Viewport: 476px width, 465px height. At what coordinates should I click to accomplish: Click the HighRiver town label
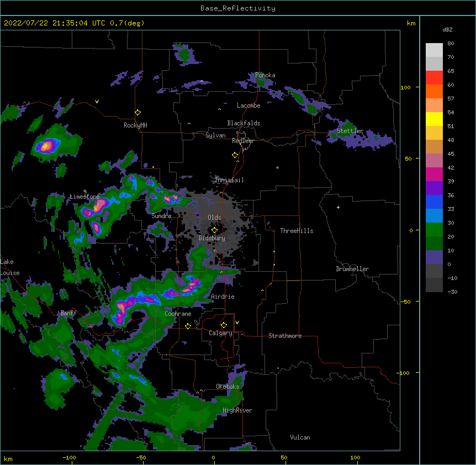coord(237,410)
